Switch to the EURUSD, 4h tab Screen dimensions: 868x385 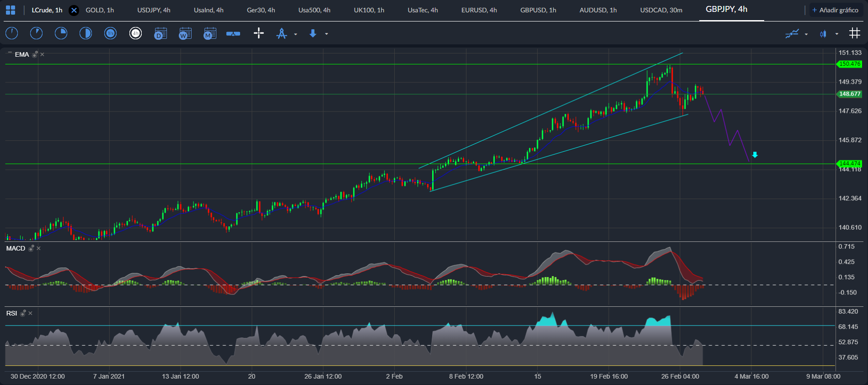pyautogui.click(x=479, y=10)
